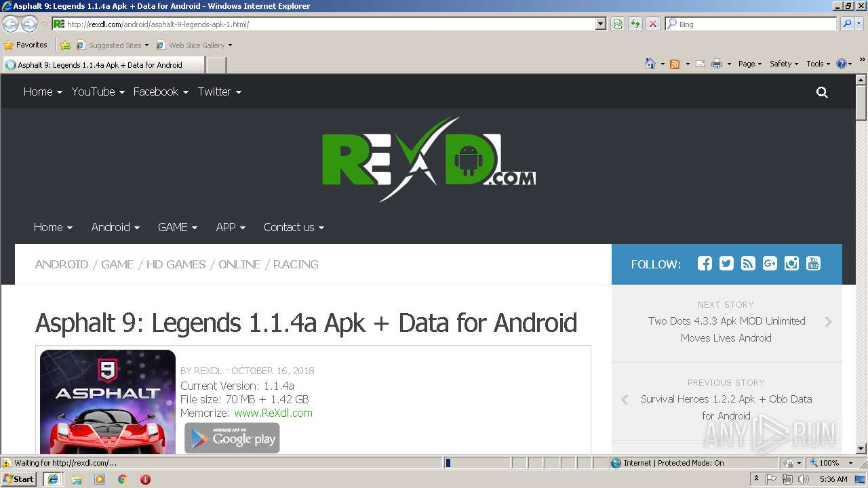Open Suggested Sites favorites link
Viewport: 868px width, 488px height.
tap(112, 45)
